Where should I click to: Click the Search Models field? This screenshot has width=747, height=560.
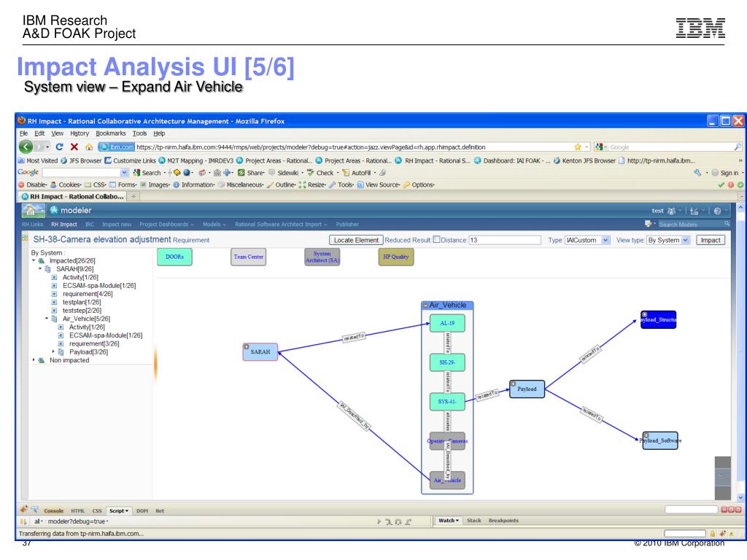(691, 225)
